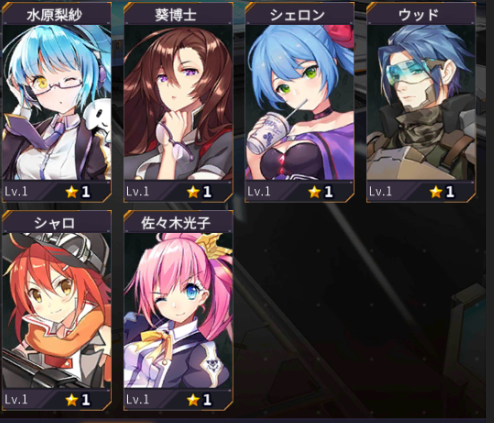The width and height of the screenshot is (494, 423).
Task: Select the 葵博士 character portrait
Action: pos(178,102)
